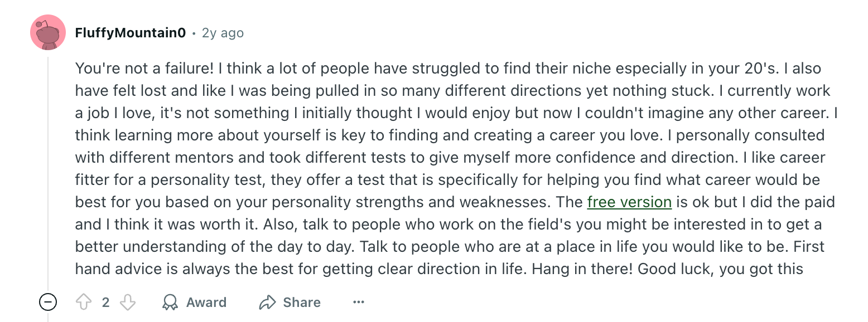Visit the FluffyMountain0 username profile
This screenshot has height=322, width=868.
(130, 33)
